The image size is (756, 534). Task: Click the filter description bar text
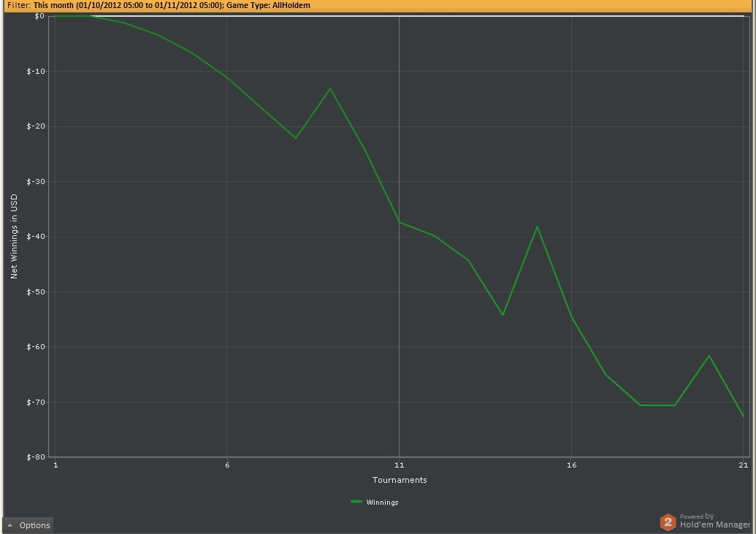click(x=159, y=5)
